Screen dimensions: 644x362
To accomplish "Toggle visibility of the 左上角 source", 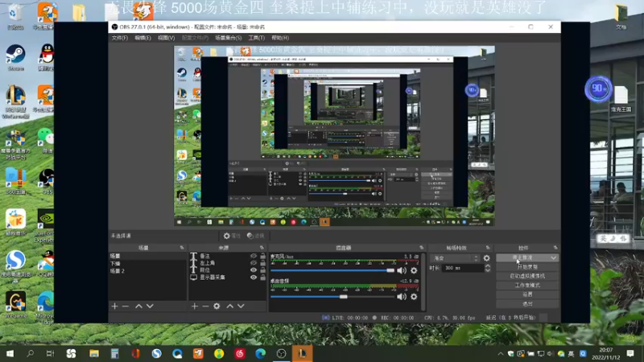I will [254, 263].
